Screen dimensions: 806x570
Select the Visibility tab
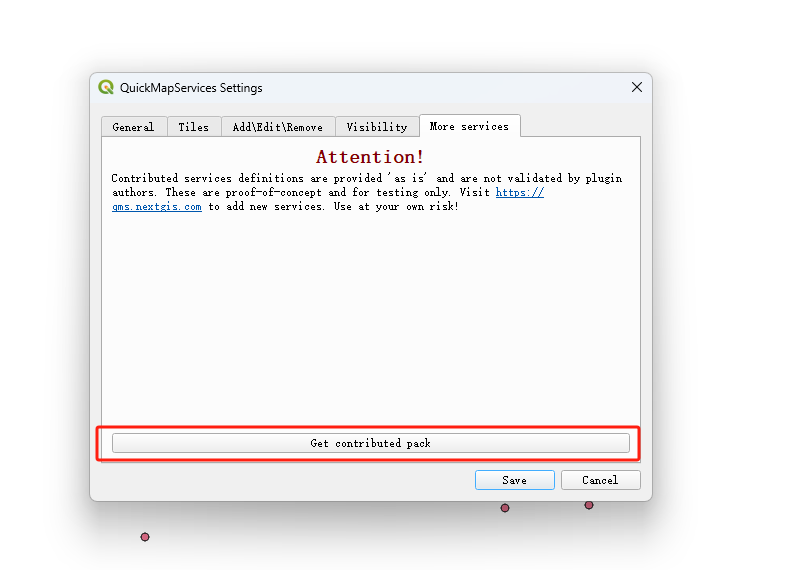pyautogui.click(x=377, y=127)
